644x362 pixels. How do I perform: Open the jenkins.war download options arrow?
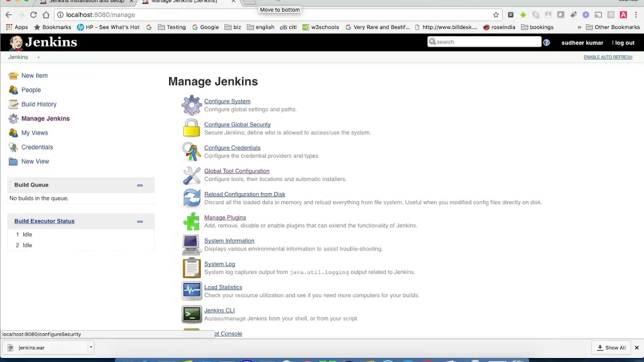[x=91, y=347]
